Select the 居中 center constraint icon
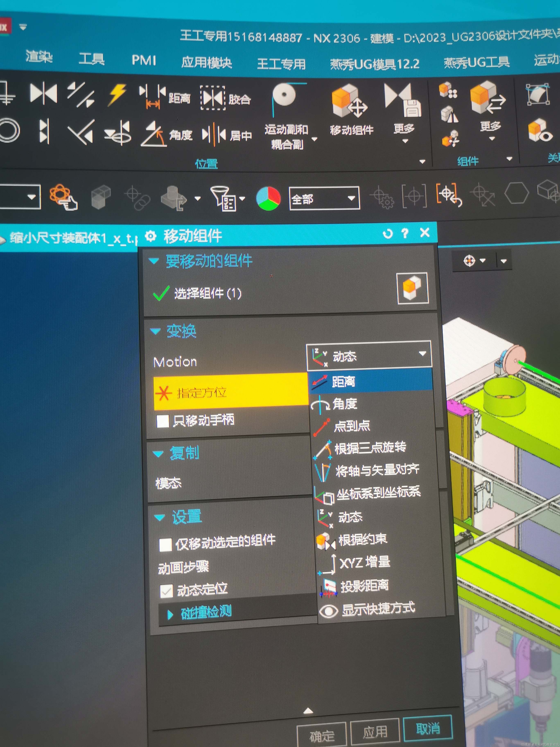Viewport: 560px width, 747px height. 214,134
